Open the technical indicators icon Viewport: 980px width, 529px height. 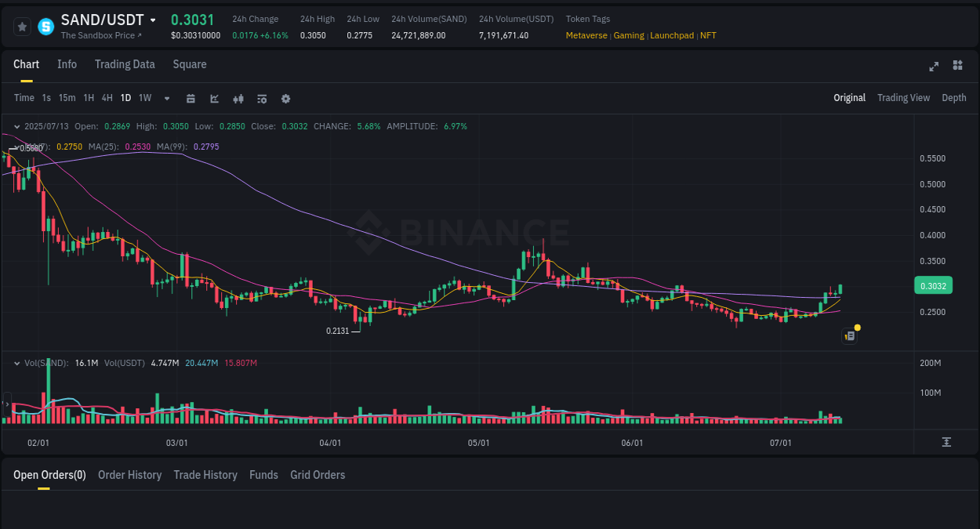238,98
